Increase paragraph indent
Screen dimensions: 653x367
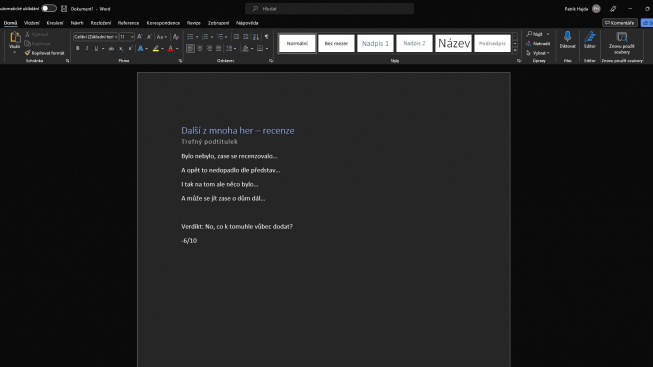pyautogui.click(x=246, y=37)
